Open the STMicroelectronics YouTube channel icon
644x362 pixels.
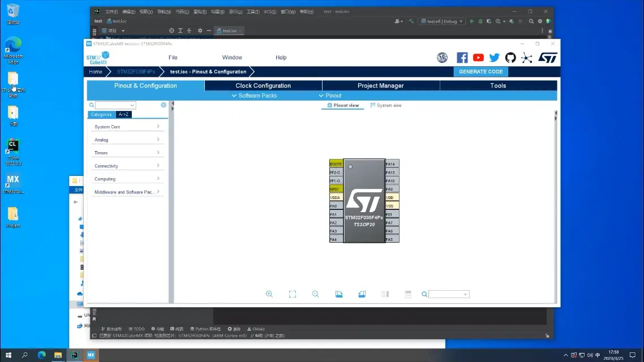pyautogui.click(x=478, y=58)
